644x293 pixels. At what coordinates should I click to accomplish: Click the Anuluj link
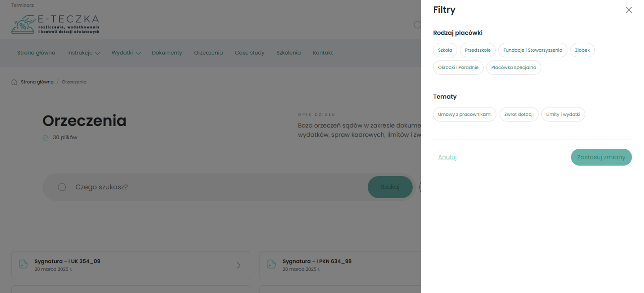(447, 157)
